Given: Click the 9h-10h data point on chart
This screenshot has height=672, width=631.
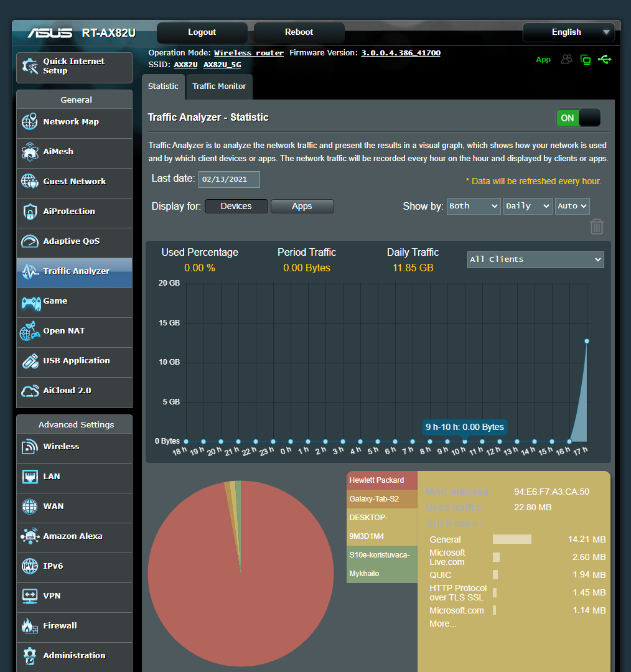Looking at the screenshot, I should (x=465, y=441).
